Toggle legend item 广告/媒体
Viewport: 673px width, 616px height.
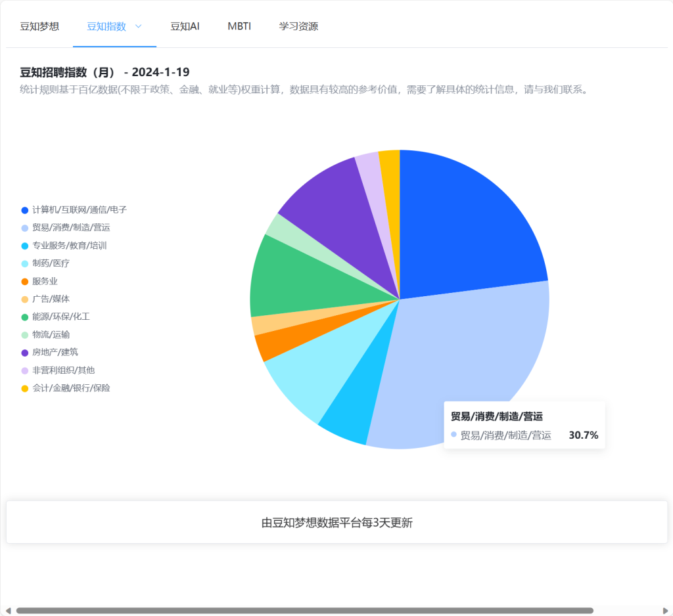point(45,299)
